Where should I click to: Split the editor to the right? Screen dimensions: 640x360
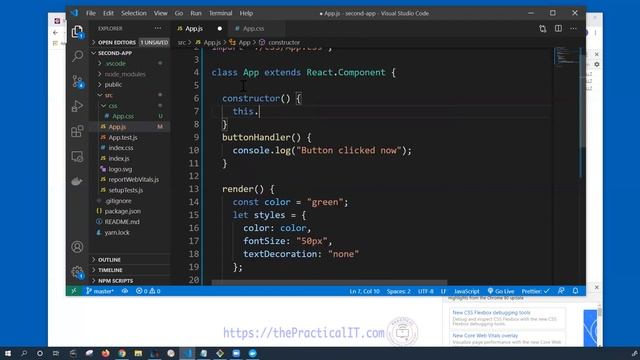pos(558,29)
